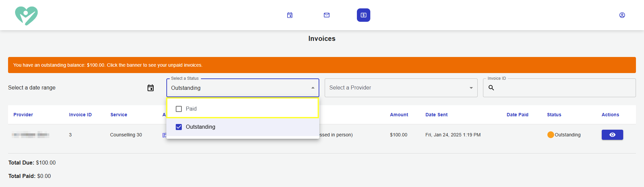Screen dimensions: 644x187
Task: Click the heart logo in top corner
Action: 26,16
